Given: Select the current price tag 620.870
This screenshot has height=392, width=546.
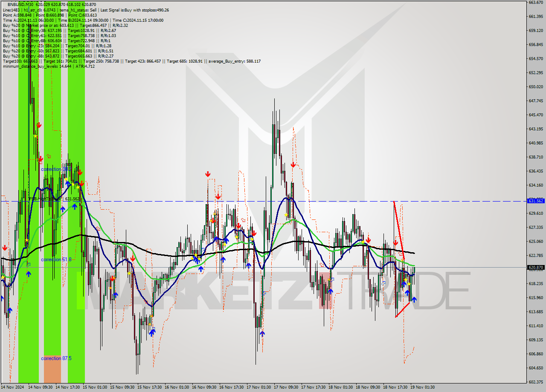Looking at the screenshot, I should [x=536, y=268].
